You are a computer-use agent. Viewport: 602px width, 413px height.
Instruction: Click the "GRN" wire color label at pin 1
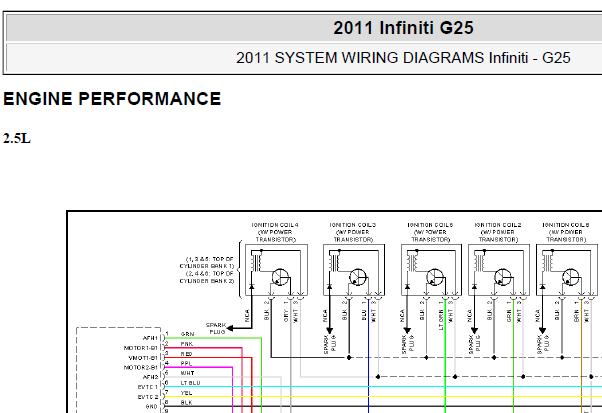187,334
